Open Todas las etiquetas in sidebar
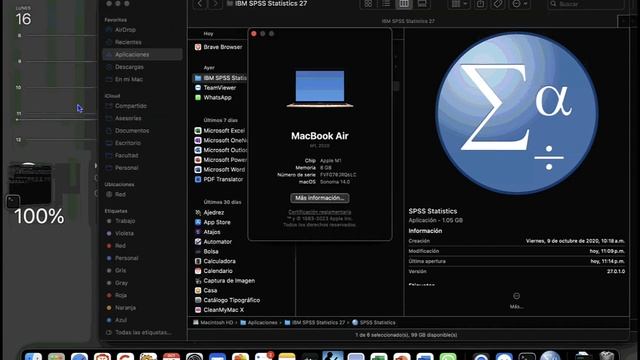The width and height of the screenshot is (640, 360). pos(143,332)
